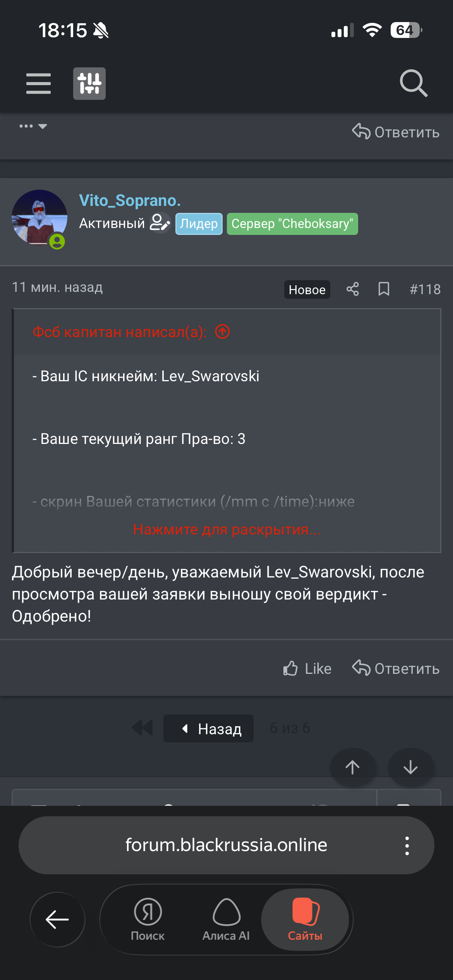This screenshot has width=453, height=980.
Task: Open Vito_Soprano. profile link
Action: click(x=130, y=200)
